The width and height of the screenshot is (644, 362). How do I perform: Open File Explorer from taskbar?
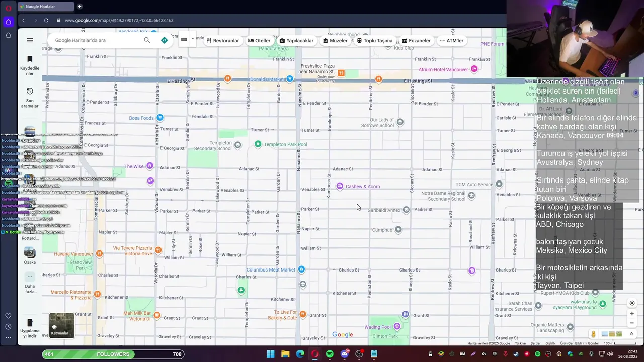pos(285,354)
